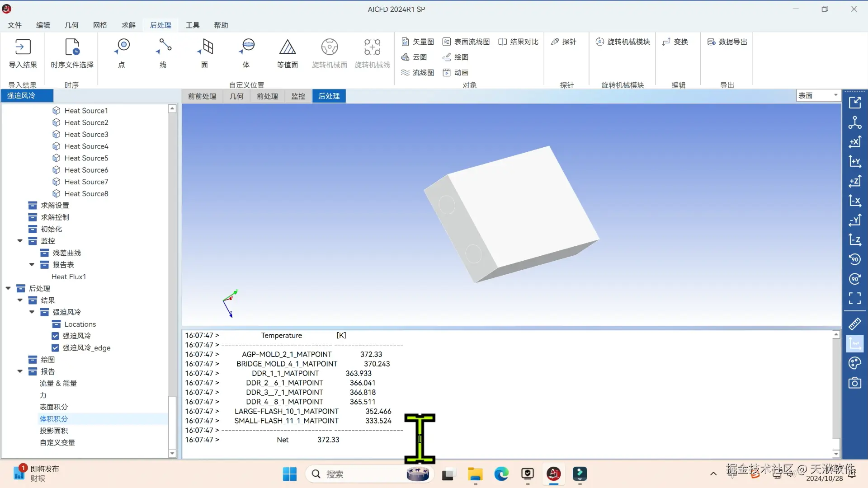Toggle the 强迫风冷_edge checkbox
868x488 pixels.
pos(55,347)
